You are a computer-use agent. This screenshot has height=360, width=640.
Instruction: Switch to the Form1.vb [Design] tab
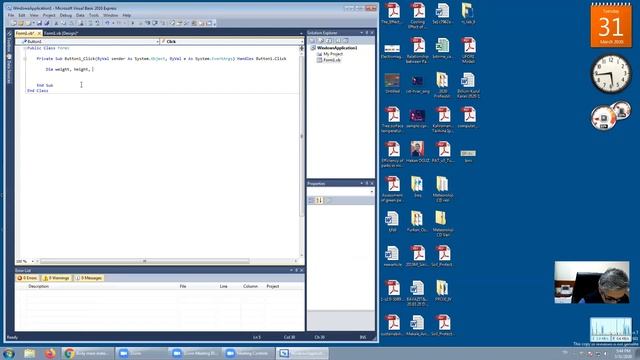[x=61, y=33]
